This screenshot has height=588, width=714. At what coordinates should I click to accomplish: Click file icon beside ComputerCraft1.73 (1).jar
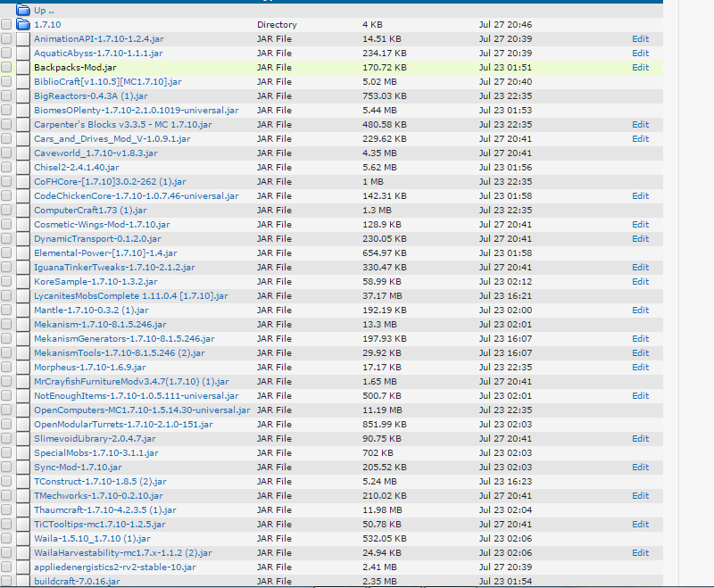click(x=23, y=211)
